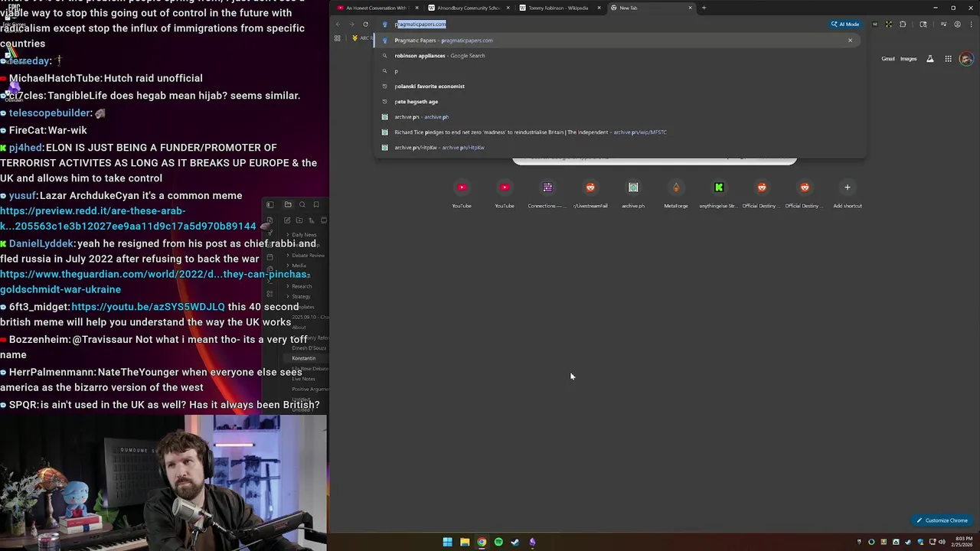Screen dimensions: 980x551
Task: Click the address bar showing pragmaticpapers.com
Action: click(605, 24)
